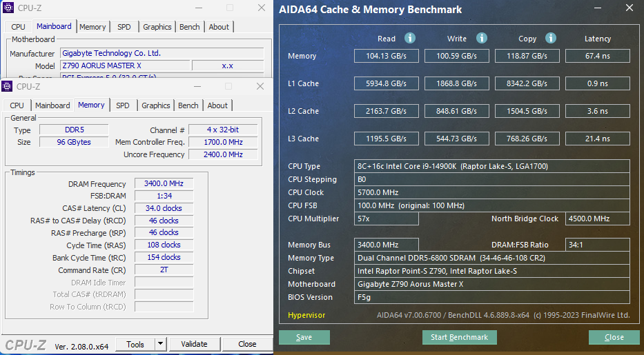Screen dimensions: 644x355
Task: Open the About tab in the back CPU-Z window
Action: coord(219,27)
